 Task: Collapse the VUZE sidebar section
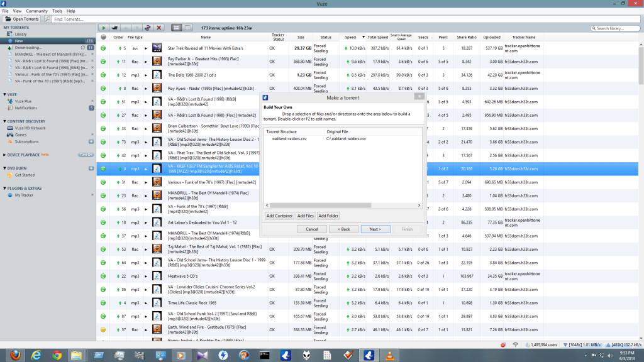point(4,94)
